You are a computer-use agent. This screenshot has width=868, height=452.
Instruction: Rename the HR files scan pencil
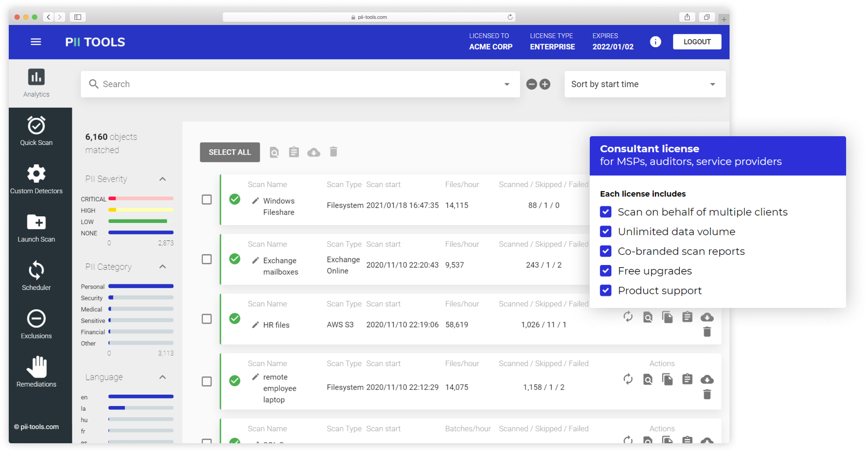point(255,325)
